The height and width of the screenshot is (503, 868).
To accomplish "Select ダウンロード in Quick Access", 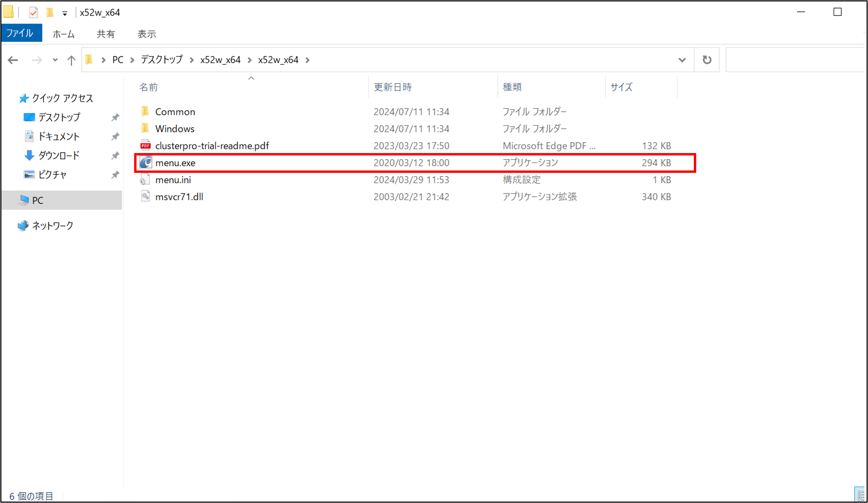I will click(x=58, y=155).
